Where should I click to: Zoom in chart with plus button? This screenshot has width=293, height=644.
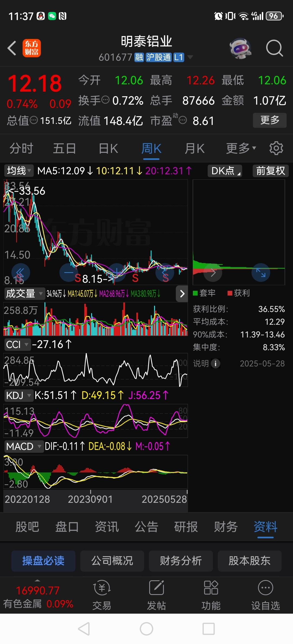pyautogui.click(x=117, y=272)
